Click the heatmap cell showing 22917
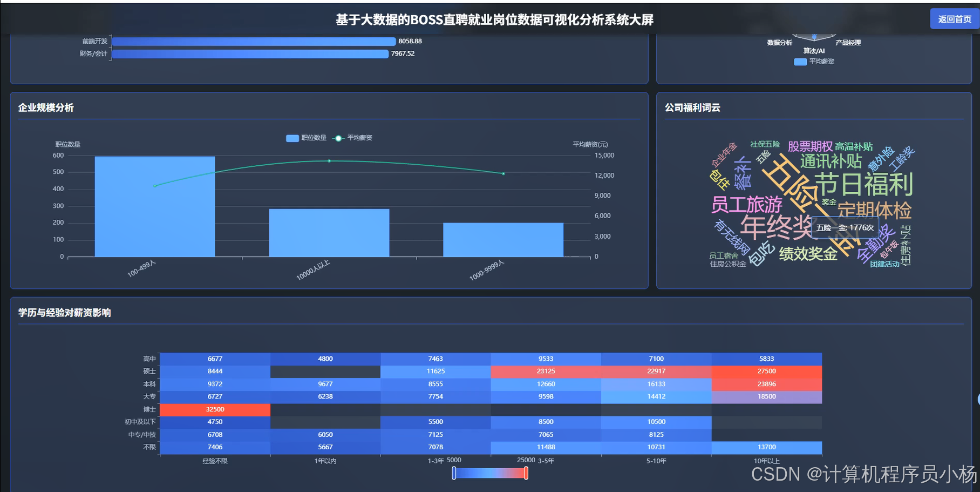This screenshot has height=492, width=980. tap(656, 372)
